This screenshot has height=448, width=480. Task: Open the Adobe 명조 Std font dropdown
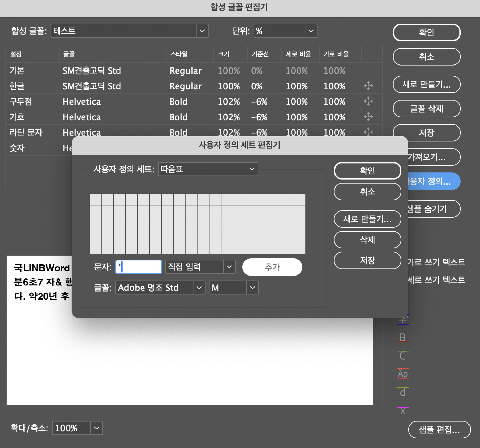coord(199,288)
